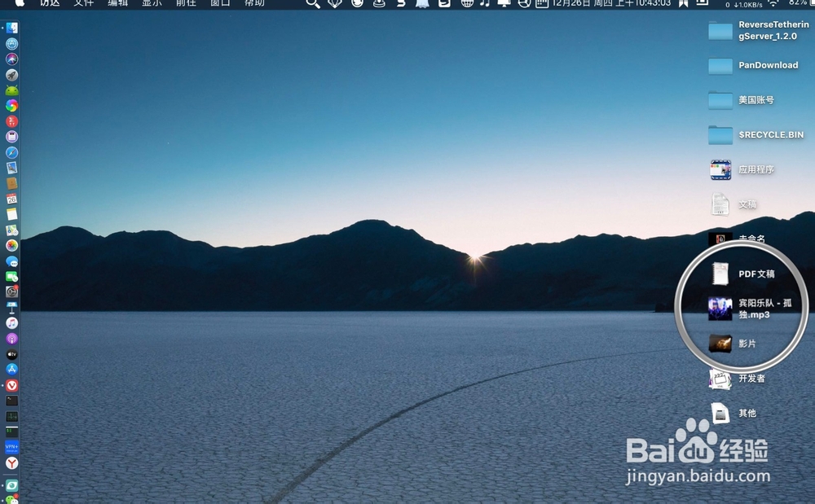Viewport: 815px width, 504px height.
Task: Open the purple floppy disk app in Dock
Action: [x=12, y=137]
